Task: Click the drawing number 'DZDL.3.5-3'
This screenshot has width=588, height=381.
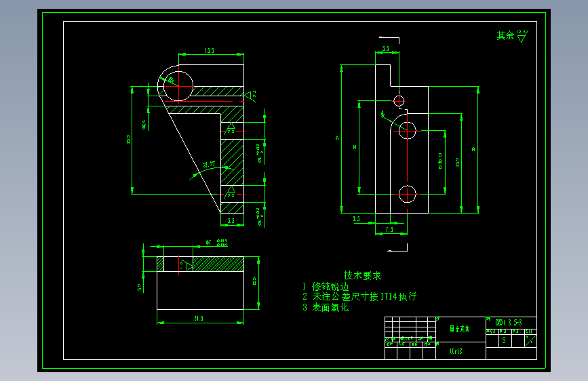Action: [x=509, y=323]
